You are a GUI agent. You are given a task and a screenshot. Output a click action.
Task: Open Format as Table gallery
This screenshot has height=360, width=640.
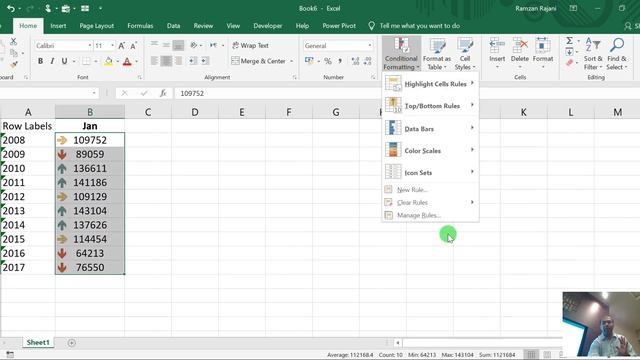(x=437, y=53)
